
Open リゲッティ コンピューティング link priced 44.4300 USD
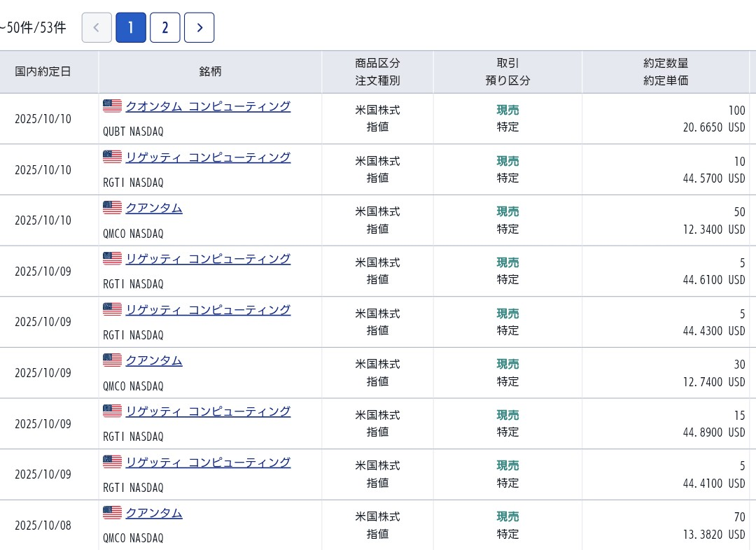(208, 309)
